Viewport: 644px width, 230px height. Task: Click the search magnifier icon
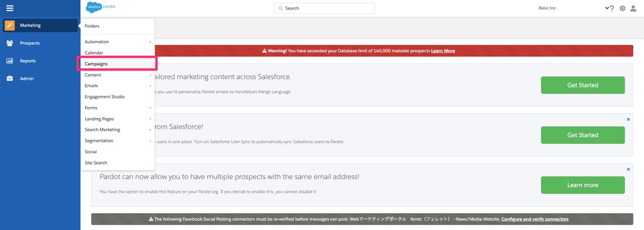(x=280, y=8)
